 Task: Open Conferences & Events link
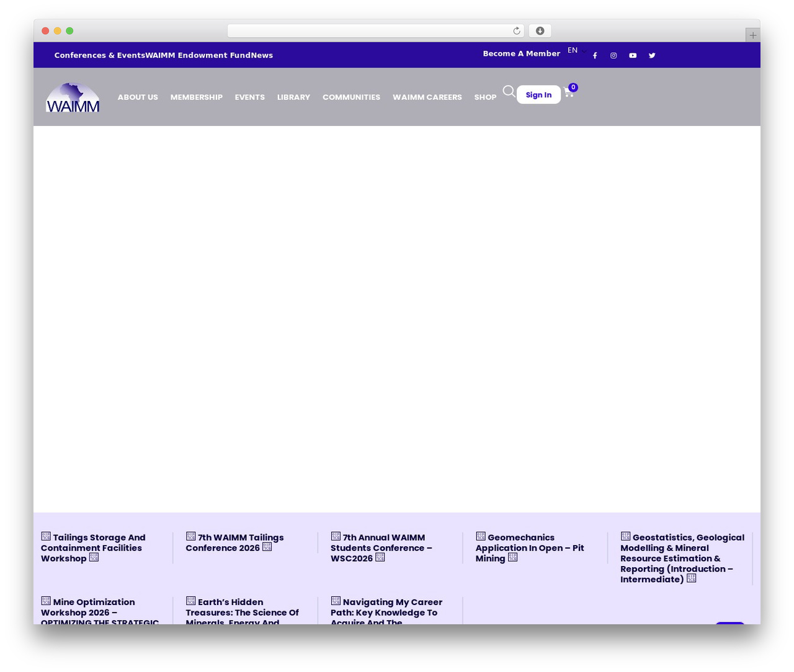(99, 55)
